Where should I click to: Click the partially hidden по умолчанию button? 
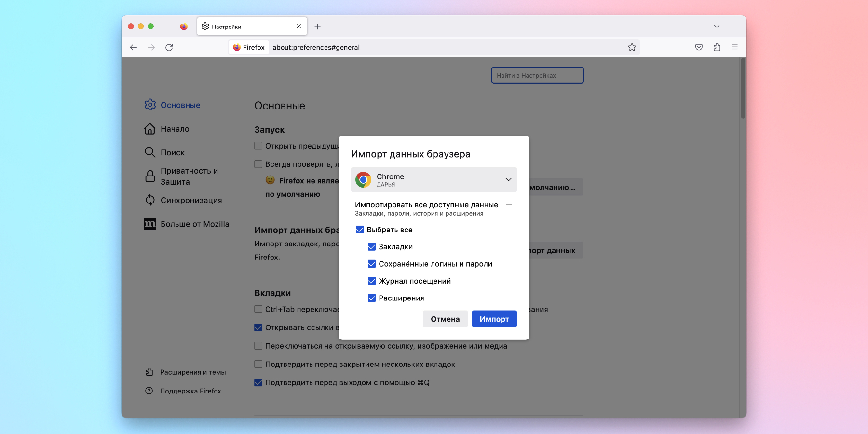pos(556,187)
